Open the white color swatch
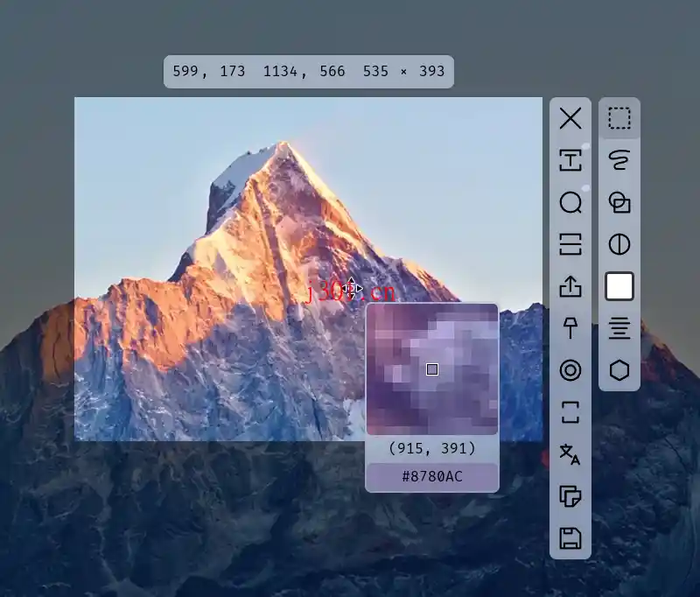Screen dimensions: 700x597 [619, 286]
